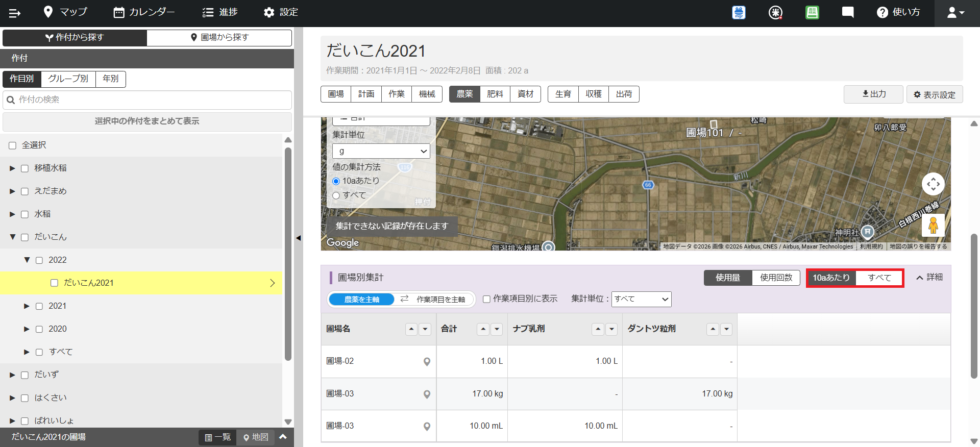Open the rice symbol app icon
The width and height of the screenshot is (980, 447).
click(775, 12)
